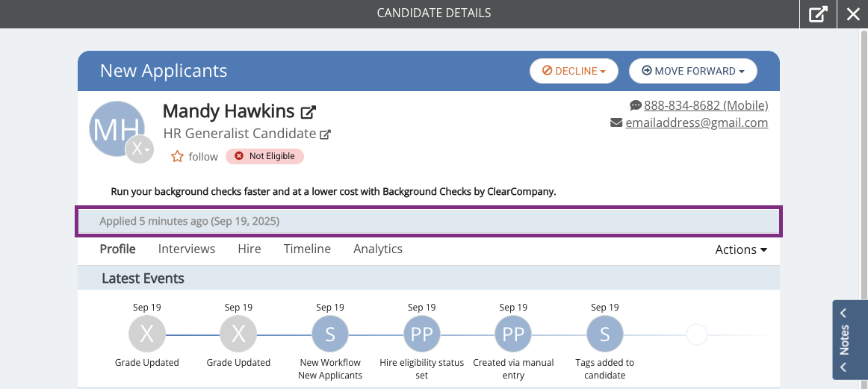
Task: Open HR Generalist Candidate external link icon
Action: pyautogui.click(x=326, y=134)
